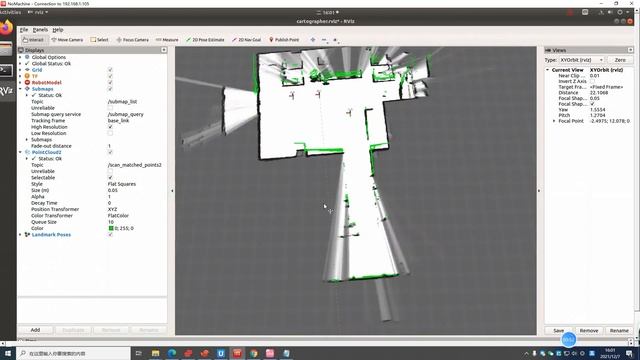The width and height of the screenshot is (640, 360).
Task: Open File Explorer from the Windows taskbar
Action: point(156,353)
